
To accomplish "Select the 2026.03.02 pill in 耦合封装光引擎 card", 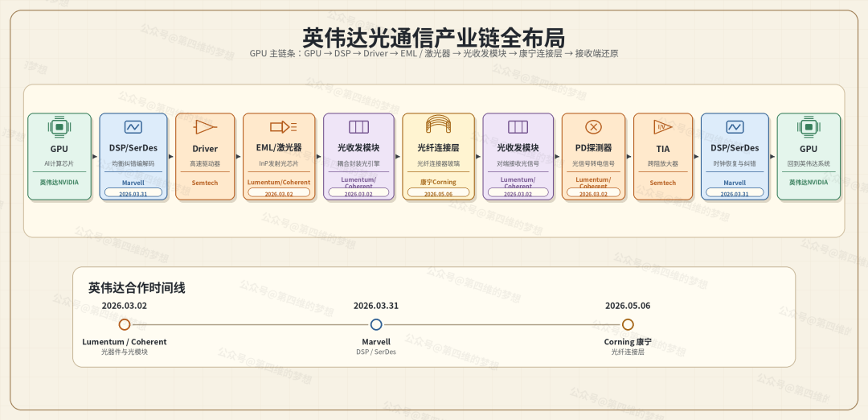I will tap(358, 192).
